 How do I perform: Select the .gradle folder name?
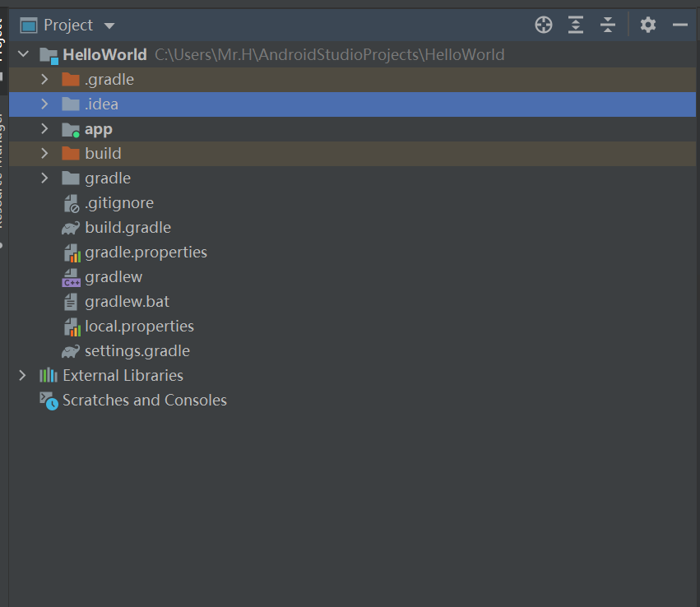[109, 80]
